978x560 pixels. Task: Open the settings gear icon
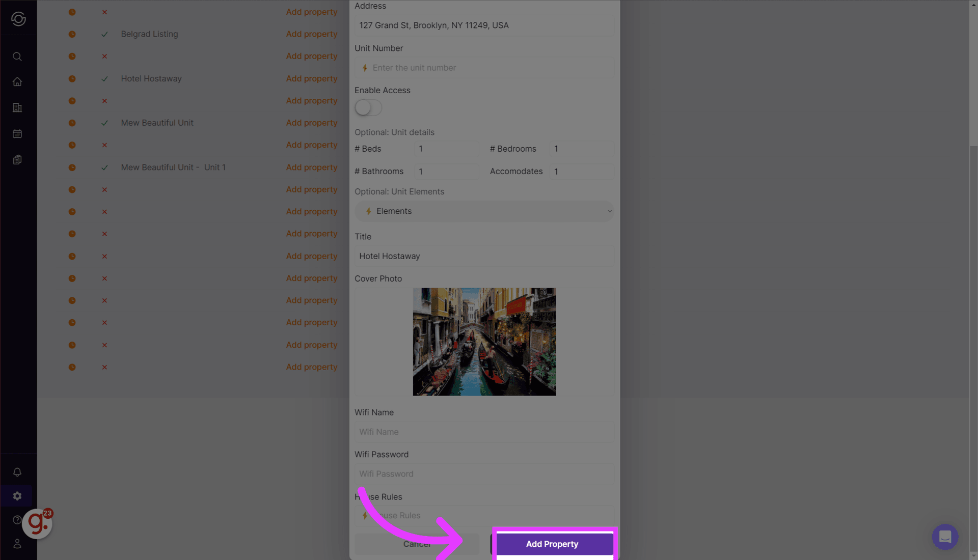17,495
